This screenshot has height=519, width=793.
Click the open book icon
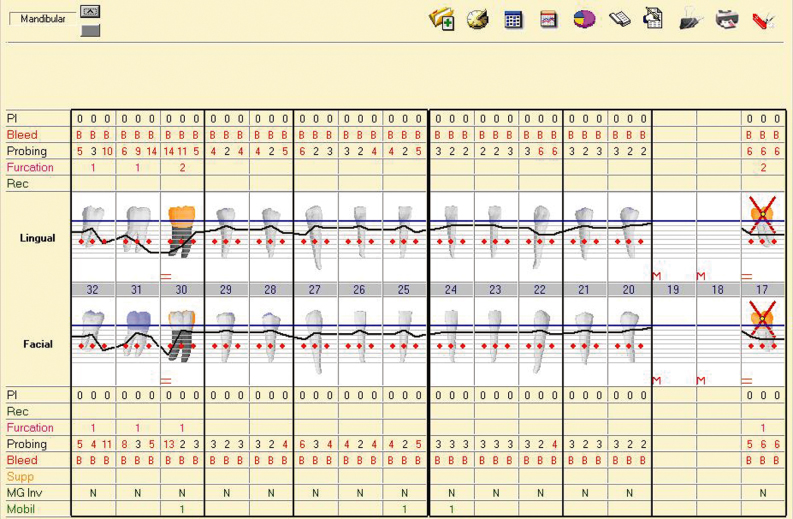point(620,19)
